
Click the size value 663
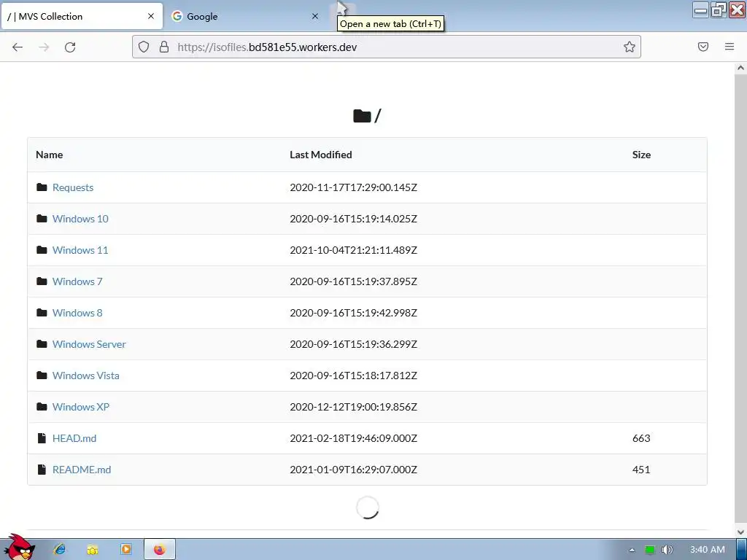(x=641, y=438)
